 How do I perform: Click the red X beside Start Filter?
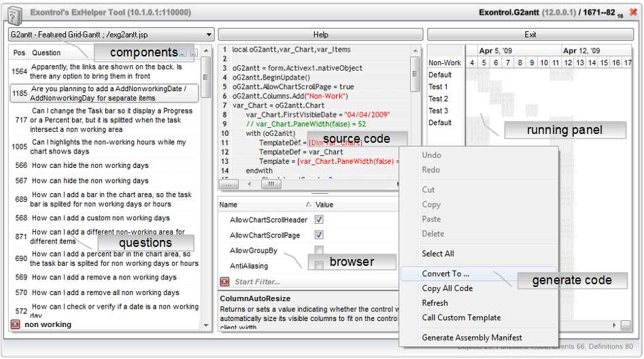tap(224, 281)
